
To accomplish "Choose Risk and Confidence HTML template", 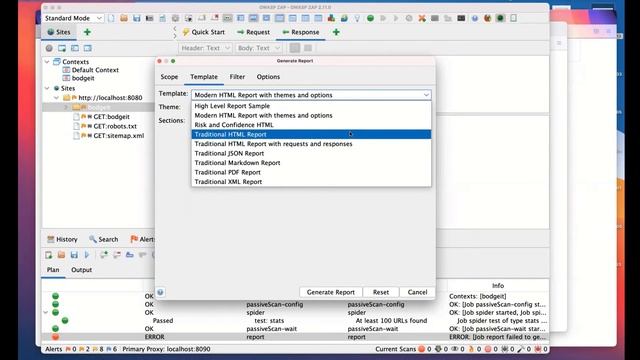I will click(311, 125).
